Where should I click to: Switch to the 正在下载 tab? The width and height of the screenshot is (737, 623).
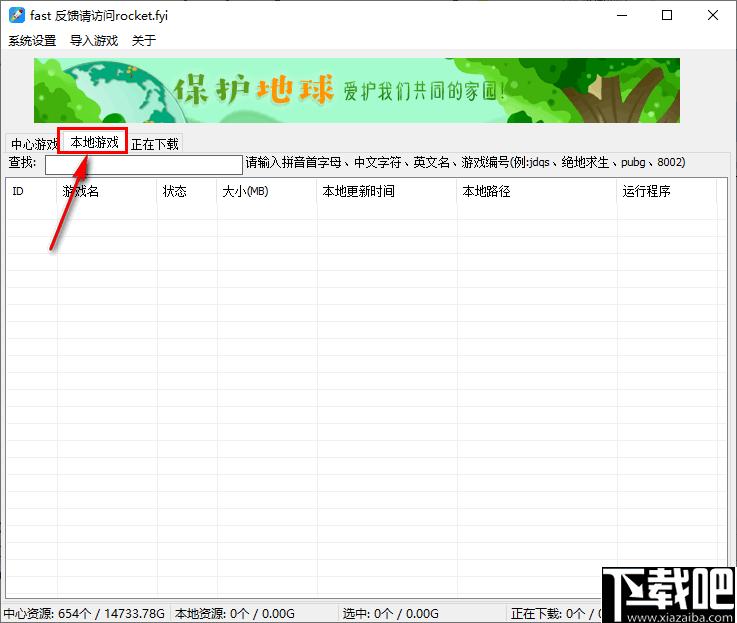coord(155,144)
